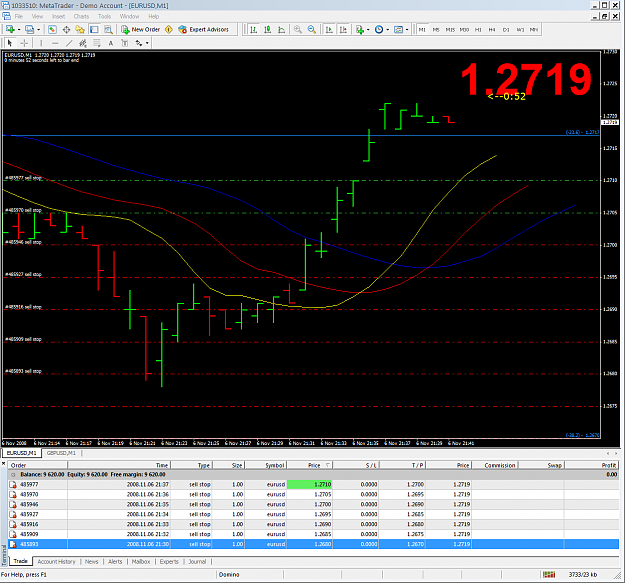Switch timeframe to M15
This screenshot has width=625, height=583.
coord(450,30)
